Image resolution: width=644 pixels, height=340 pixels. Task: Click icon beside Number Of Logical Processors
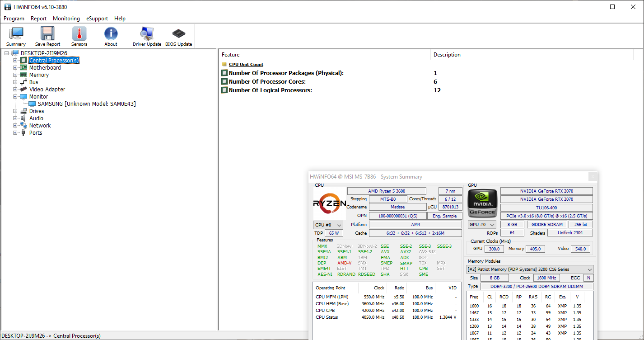point(224,90)
